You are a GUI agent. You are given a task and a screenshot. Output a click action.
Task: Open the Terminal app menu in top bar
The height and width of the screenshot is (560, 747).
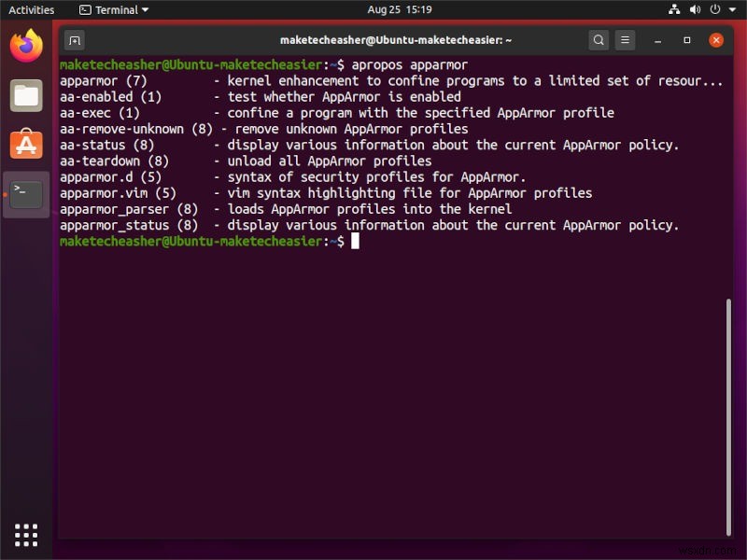[111, 8]
